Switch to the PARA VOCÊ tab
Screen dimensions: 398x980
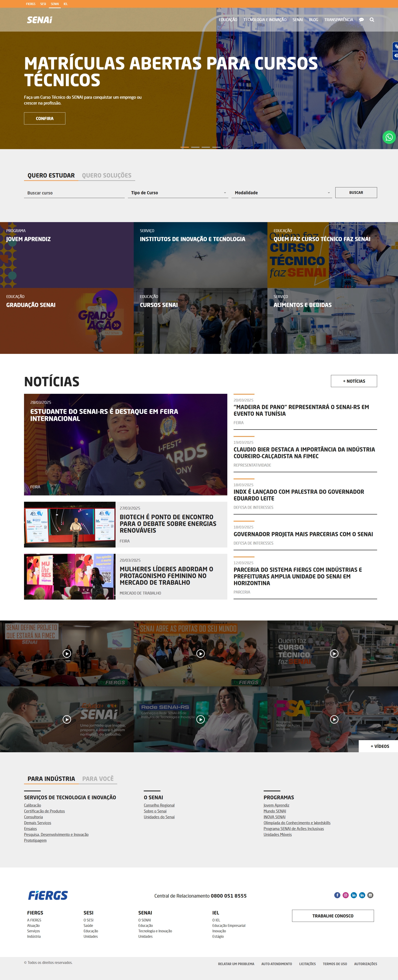click(98, 779)
